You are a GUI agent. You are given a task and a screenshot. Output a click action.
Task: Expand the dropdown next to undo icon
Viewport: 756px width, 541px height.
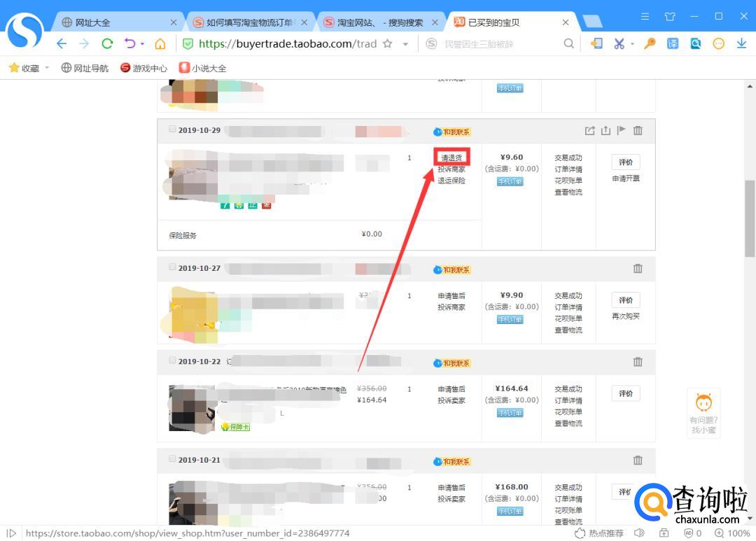[x=142, y=44]
